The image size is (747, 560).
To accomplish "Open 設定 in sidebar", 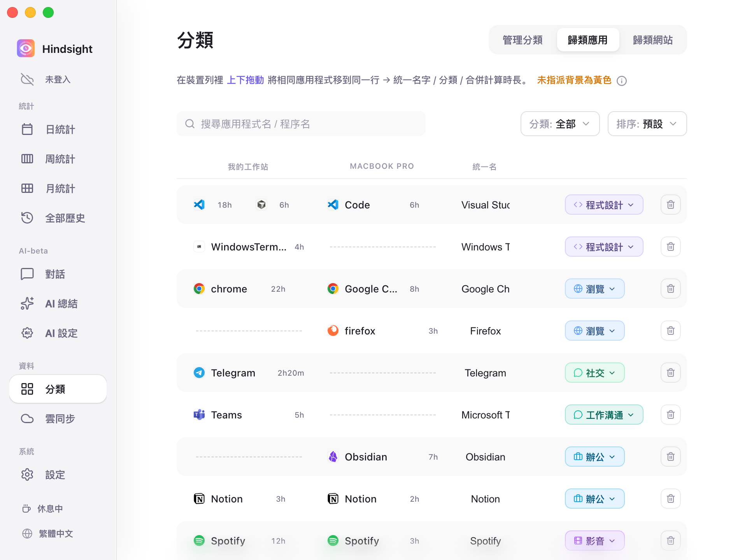I will pos(58,474).
